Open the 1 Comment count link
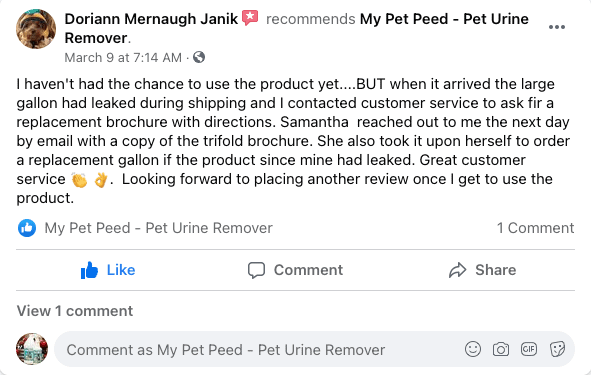 535,228
